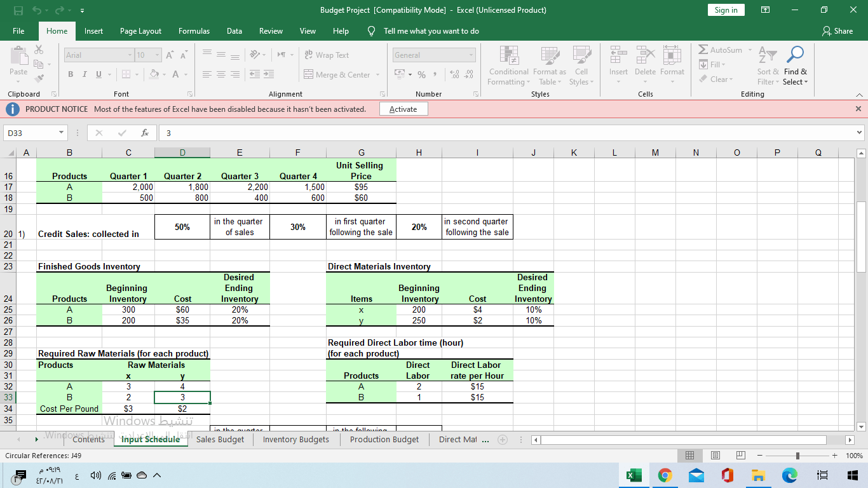Open the Production Budget sheet tab
This screenshot has height=488, width=868.
pyautogui.click(x=384, y=439)
